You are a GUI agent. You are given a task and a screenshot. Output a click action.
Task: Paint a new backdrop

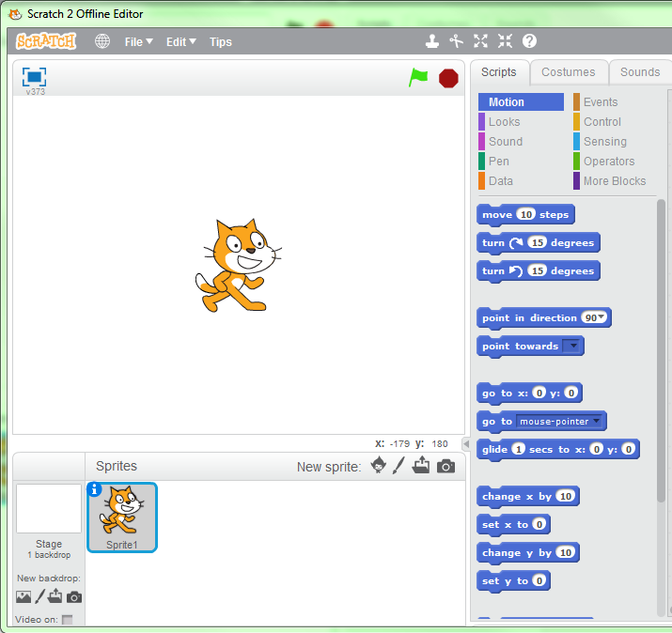pos(39,596)
